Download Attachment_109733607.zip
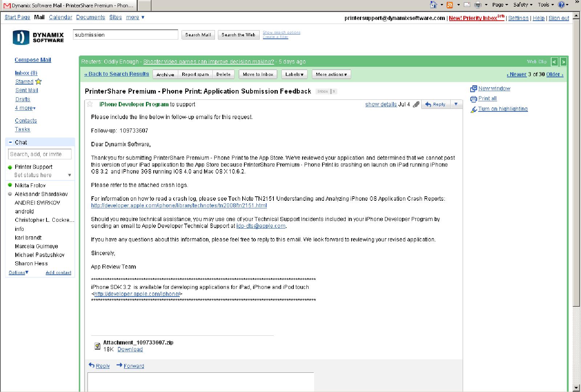 click(130, 349)
